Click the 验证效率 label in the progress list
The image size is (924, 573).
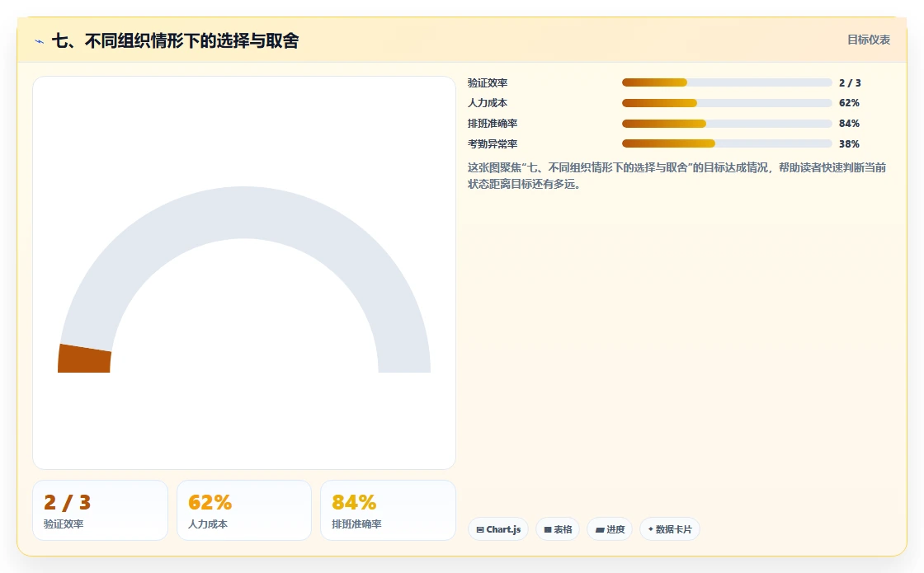tap(488, 83)
